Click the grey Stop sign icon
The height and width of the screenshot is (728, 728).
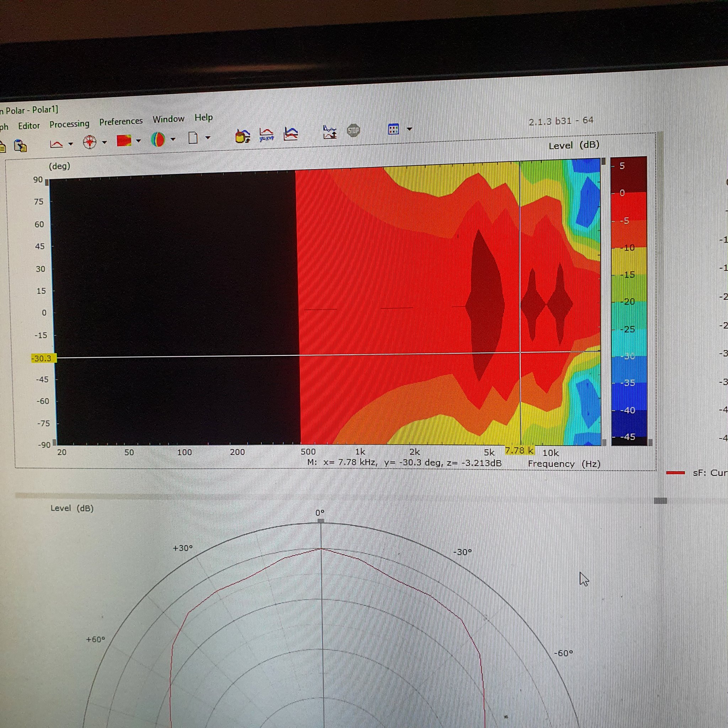[353, 131]
